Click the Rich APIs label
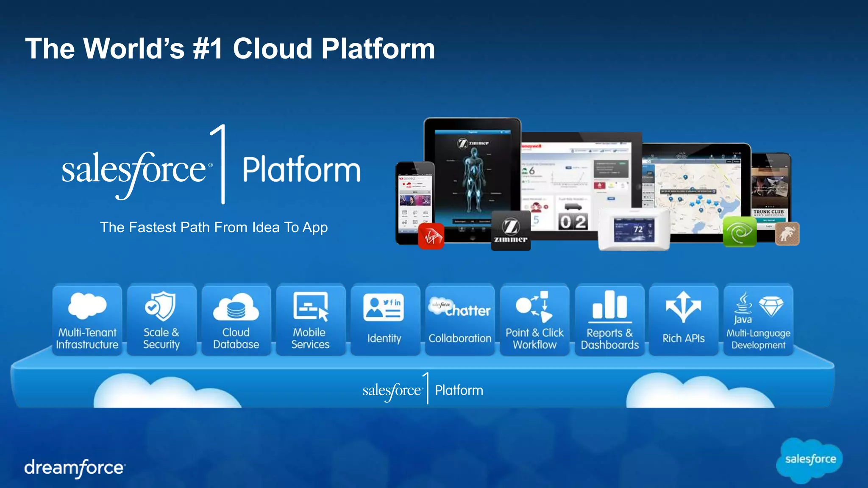 click(684, 338)
